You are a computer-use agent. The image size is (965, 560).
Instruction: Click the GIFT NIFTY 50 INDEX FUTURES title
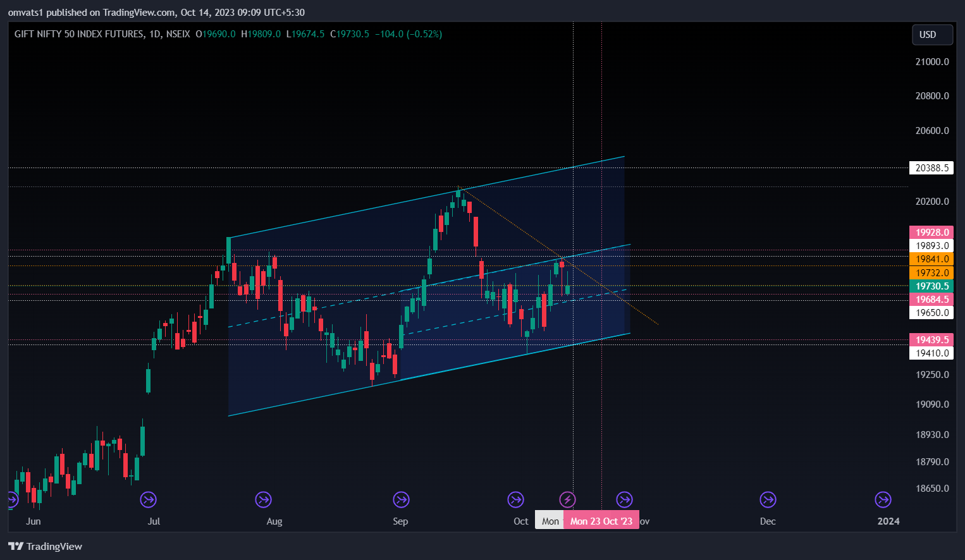(x=79, y=34)
